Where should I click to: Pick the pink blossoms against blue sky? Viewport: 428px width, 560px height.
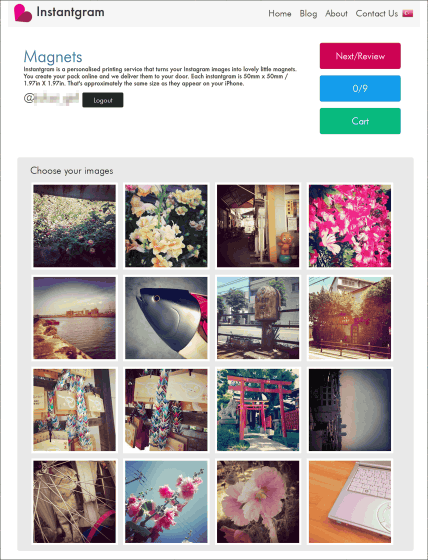pyautogui.click(x=166, y=502)
